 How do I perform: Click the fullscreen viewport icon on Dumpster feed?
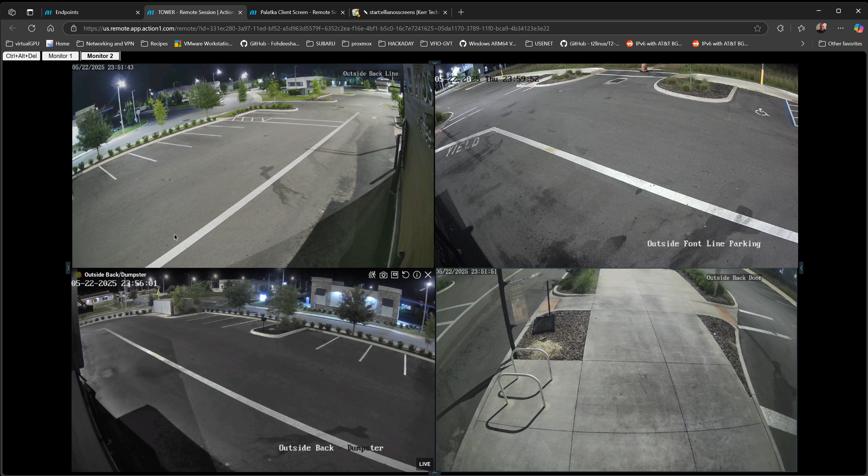(395, 275)
